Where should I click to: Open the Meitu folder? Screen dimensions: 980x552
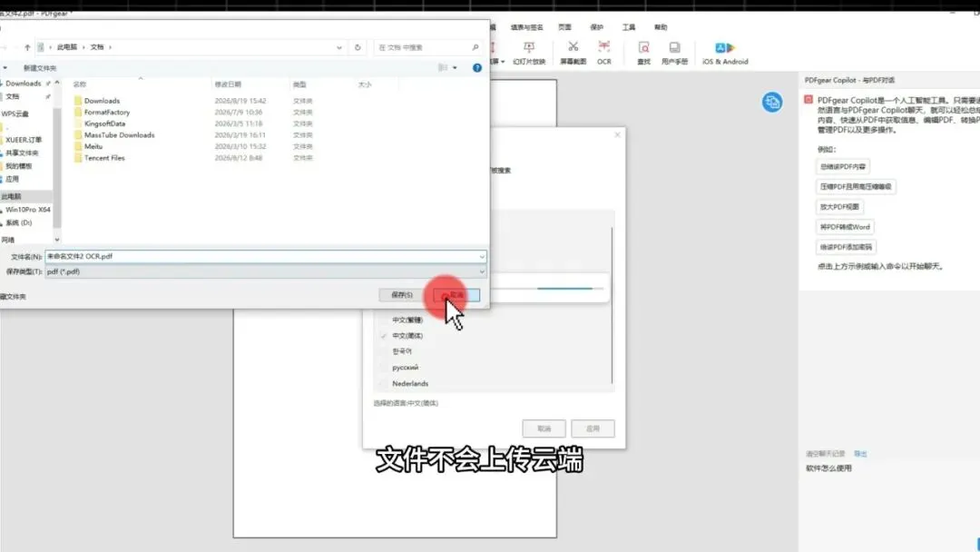pyautogui.click(x=93, y=146)
